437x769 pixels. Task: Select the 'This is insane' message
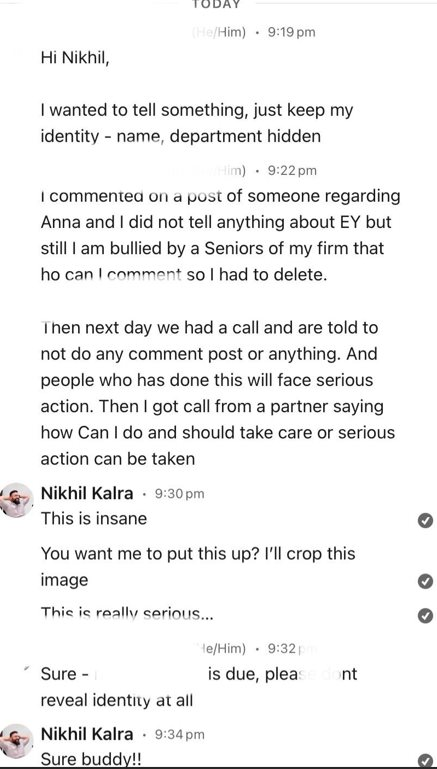click(94, 518)
